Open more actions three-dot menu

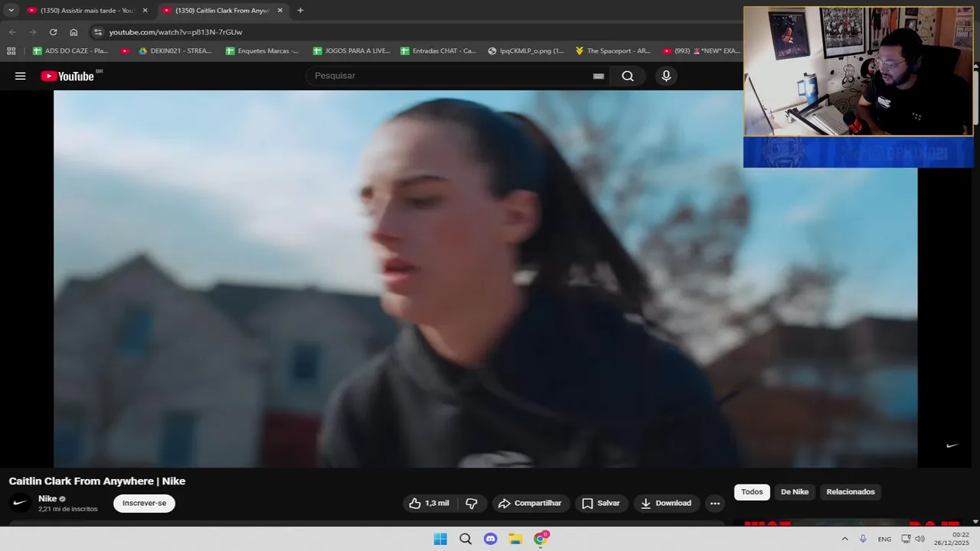point(715,504)
